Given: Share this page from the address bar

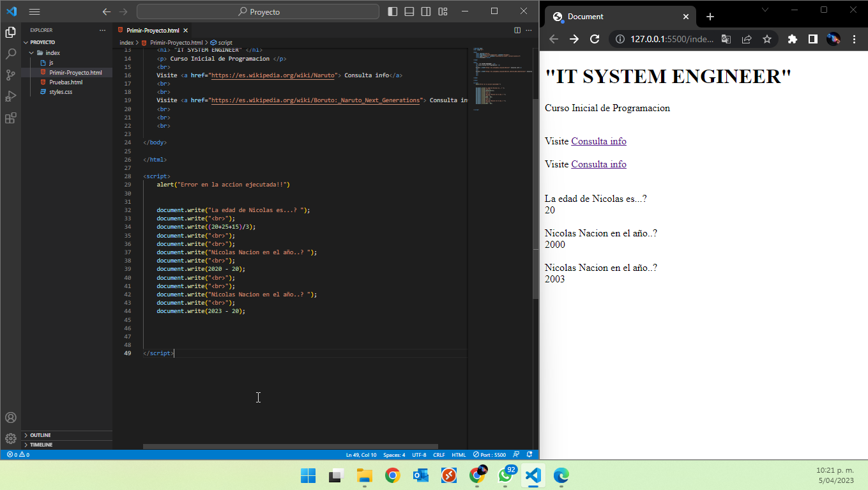Looking at the screenshot, I should click(x=747, y=39).
